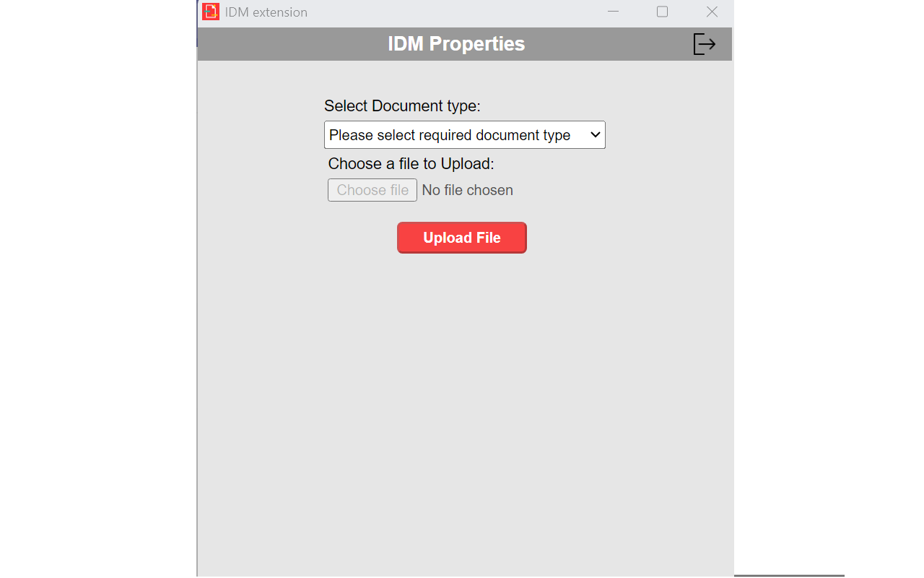Minimize the IDM extension window

(614, 12)
